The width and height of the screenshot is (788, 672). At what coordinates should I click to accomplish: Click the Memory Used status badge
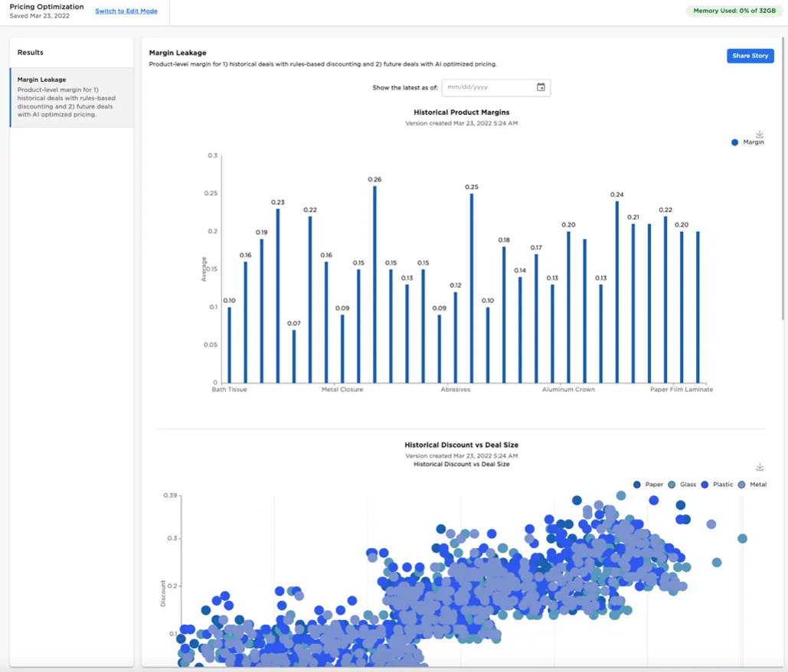734,11
